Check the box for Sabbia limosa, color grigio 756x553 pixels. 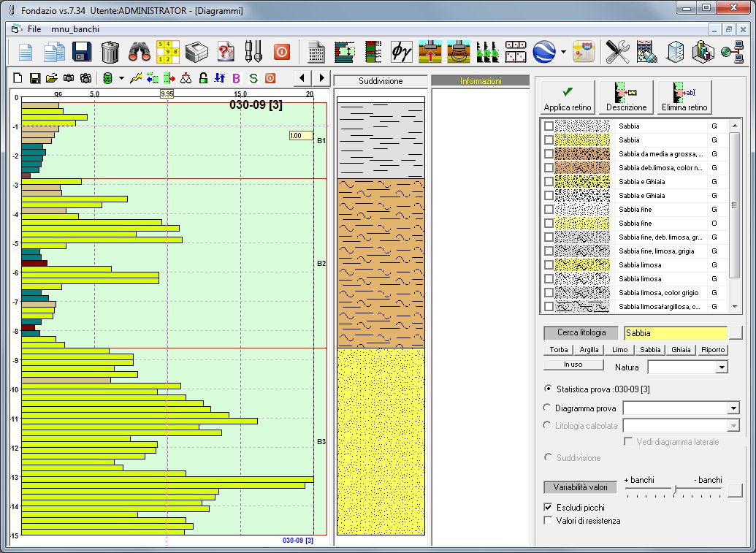click(549, 293)
